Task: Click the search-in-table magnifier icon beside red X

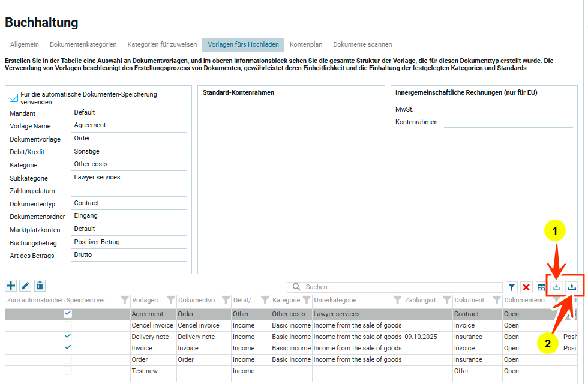Action: pos(541,287)
